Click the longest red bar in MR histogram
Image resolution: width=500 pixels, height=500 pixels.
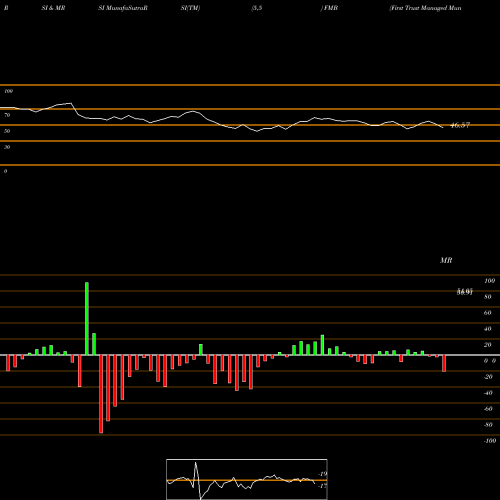point(101,394)
